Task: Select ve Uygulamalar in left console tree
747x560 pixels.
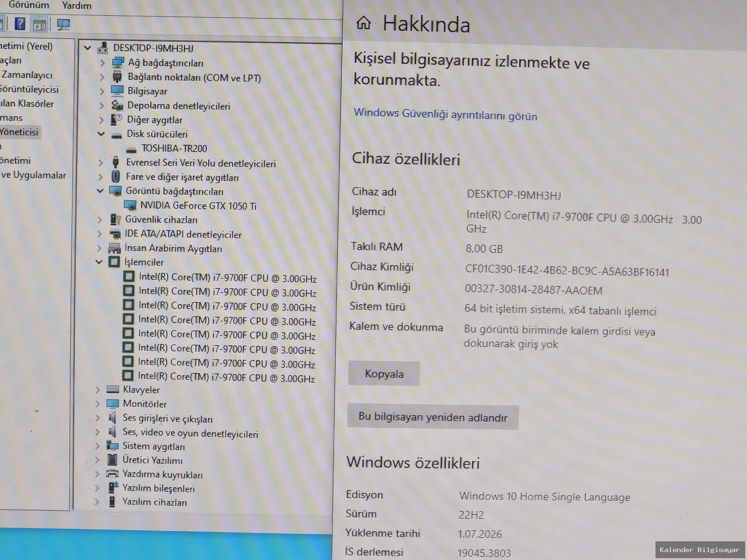Action: click(x=33, y=175)
